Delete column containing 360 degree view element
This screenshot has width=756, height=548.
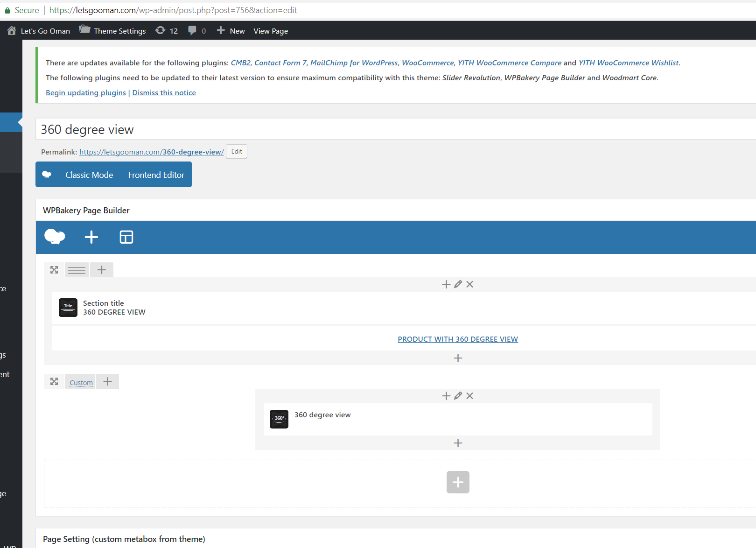point(470,396)
